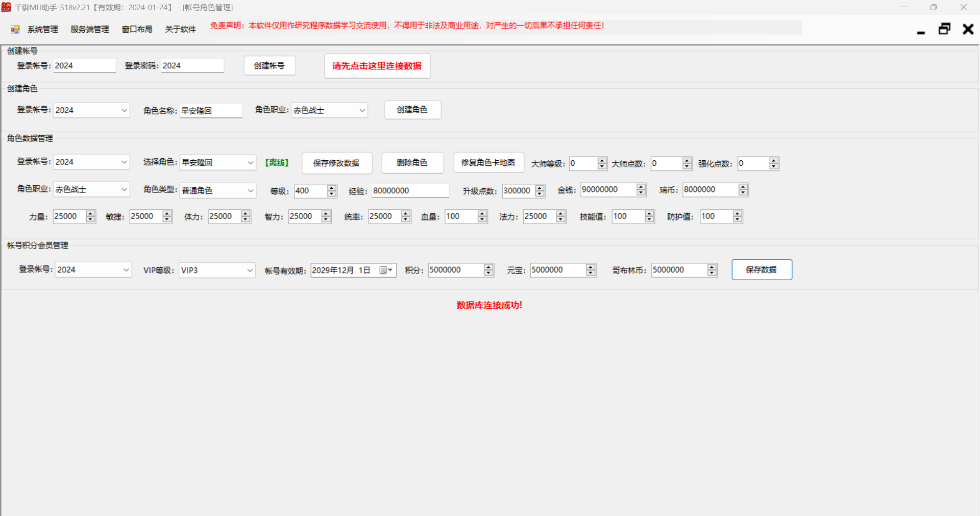Screen dimensions: 980x516
Task: Decrease the 金钱 value with down arrow
Action: (x=641, y=192)
